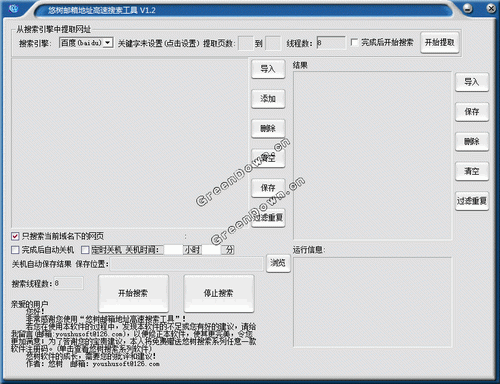Click the 停止搜索 button
The width and height of the screenshot is (500, 384).
(219, 293)
